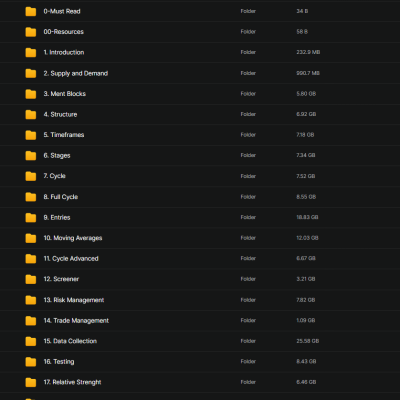Image resolution: width=400 pixels, height=400 pixels.
Task: Select the folder icon next to 12. Screener
Action: click(31, 279)
